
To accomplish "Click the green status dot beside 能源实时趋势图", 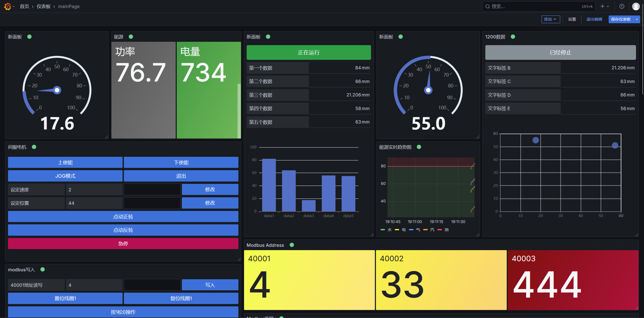I will pyautogui.click(x=419, y=147).
